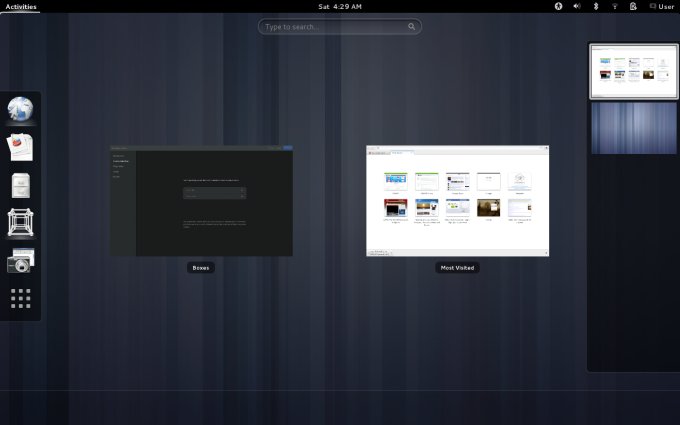Open the file cabinet Files icon
Screen dimensions: 680x425
click(x=21, y=185)
